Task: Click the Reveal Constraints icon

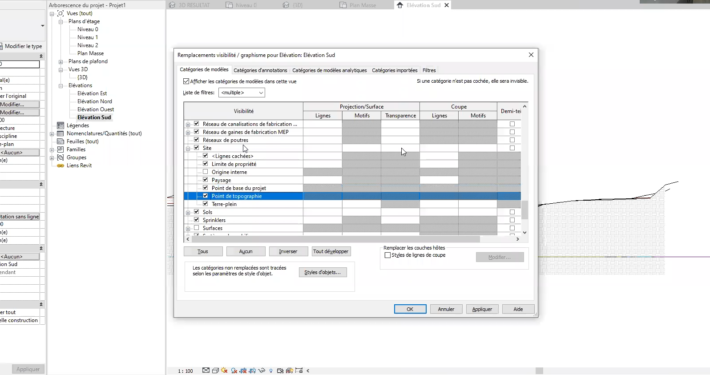Action: 299,370
